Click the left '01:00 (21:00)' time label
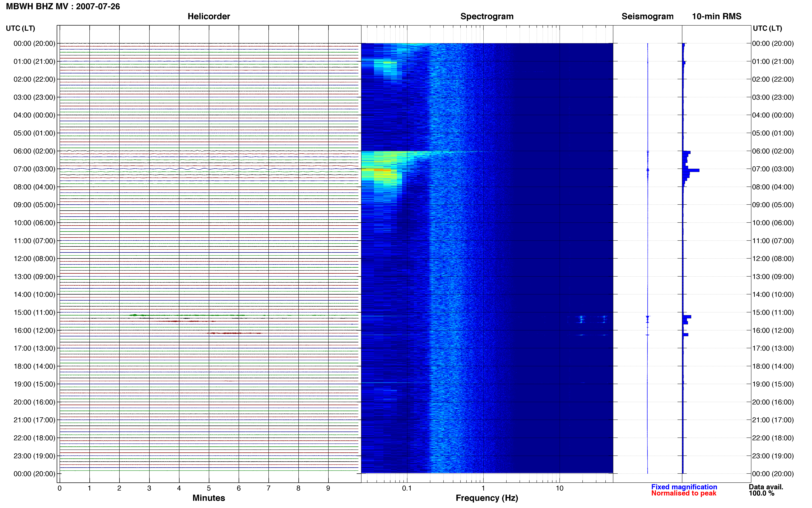This screenshot has width=812, height=508. pyautogui.click(x=34, y=62)
